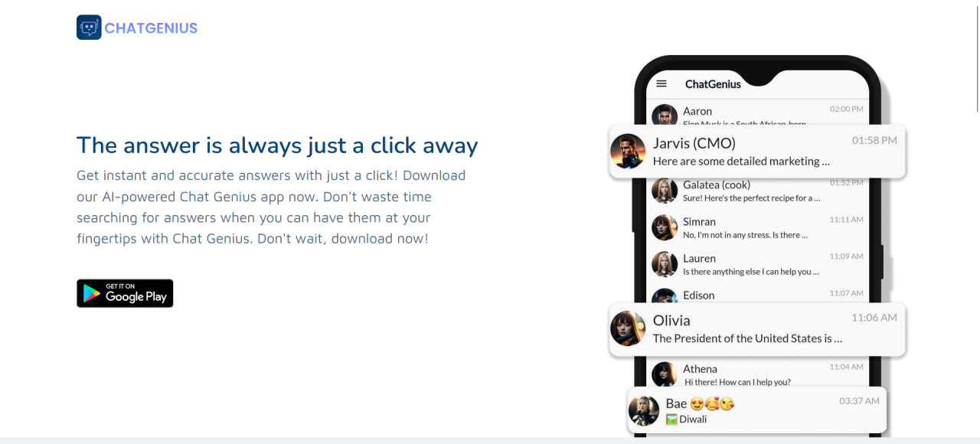
Task: Click the page vertical scrollbar thumb
Action: point(977,57)
